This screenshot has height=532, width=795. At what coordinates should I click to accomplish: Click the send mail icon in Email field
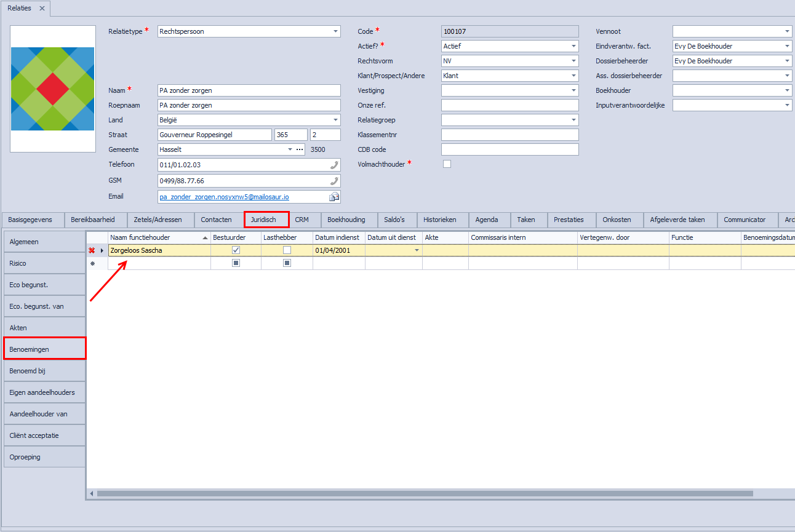(x=334, y=197)
